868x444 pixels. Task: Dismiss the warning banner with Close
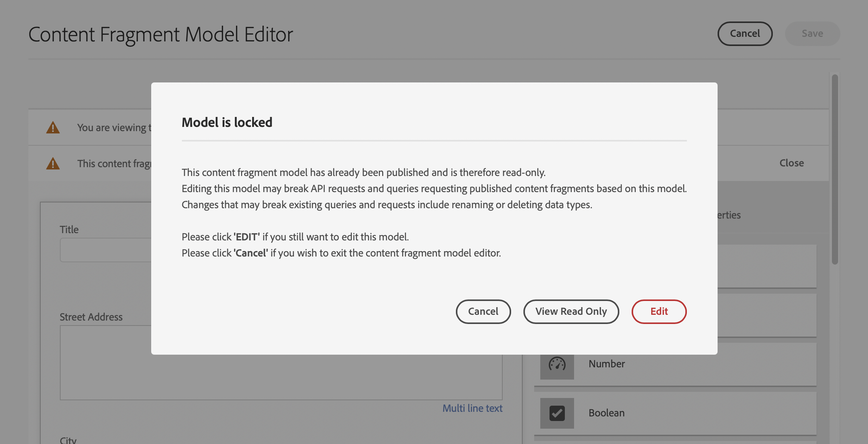tap(791, 163)
